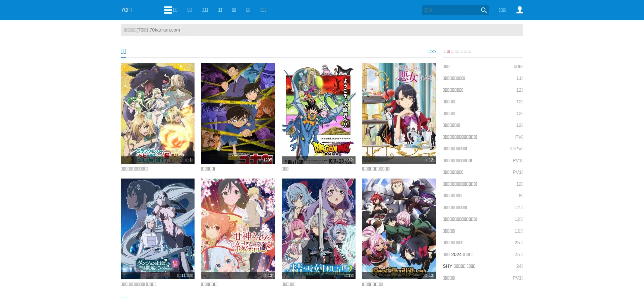This screenshot has height=298, width=644.
Task: Open the Dragon Ball Daima poster
Action: pyautogui.click(x=319, y=113)
